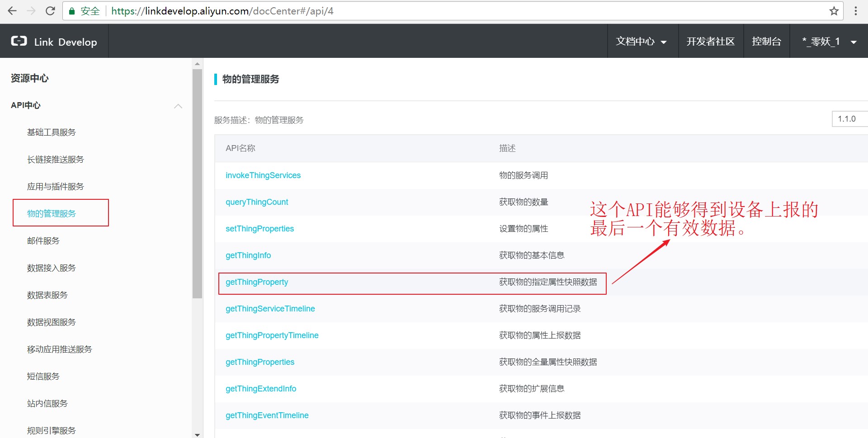This screenshot has height=438, width=868.
Task: Open the invokeThingServices API link
Action: click(x=263, y=175)
